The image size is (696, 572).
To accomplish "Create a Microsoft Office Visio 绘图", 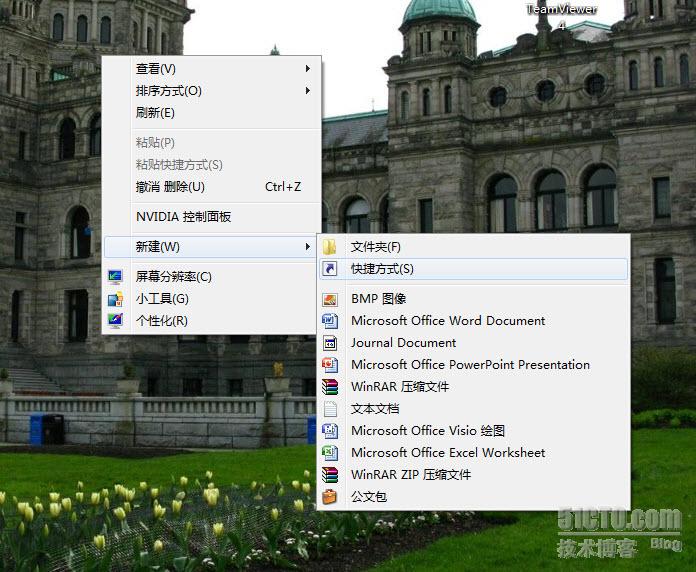I will (474, 430).
